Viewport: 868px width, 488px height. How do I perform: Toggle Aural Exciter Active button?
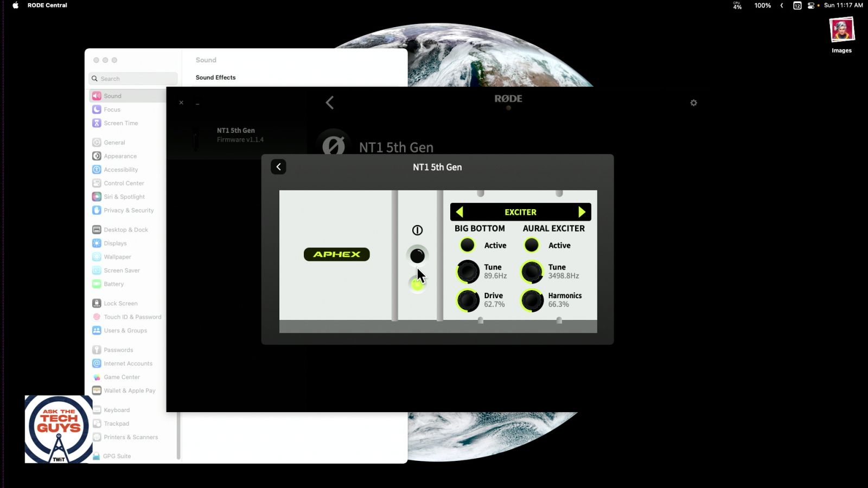(532, 245)
